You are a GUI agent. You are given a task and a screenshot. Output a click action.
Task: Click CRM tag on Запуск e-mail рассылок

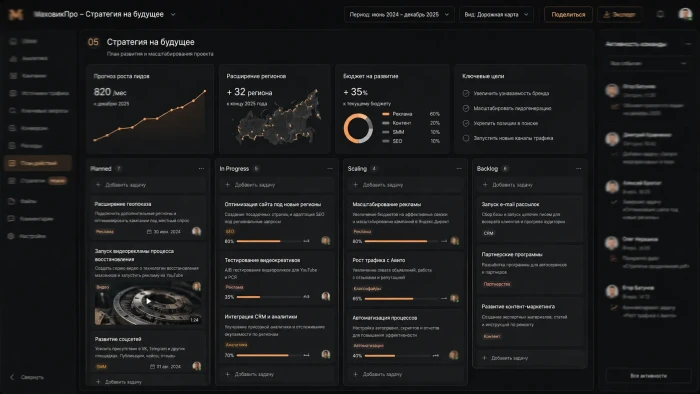pos(488,233)
